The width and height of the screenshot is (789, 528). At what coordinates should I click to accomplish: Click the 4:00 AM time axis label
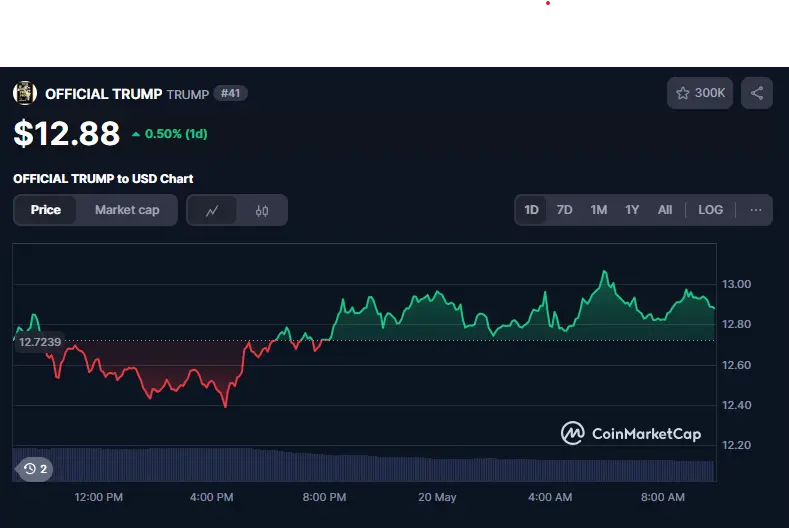[550, 497]
